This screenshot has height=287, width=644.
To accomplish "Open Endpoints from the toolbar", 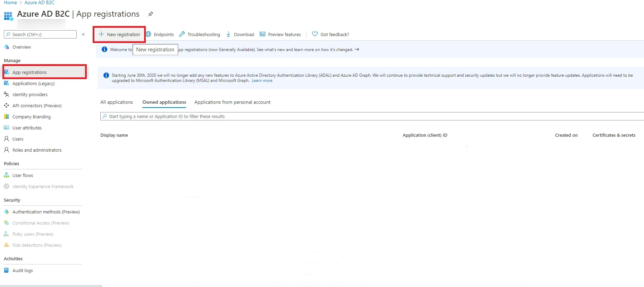I will (160, 34).
